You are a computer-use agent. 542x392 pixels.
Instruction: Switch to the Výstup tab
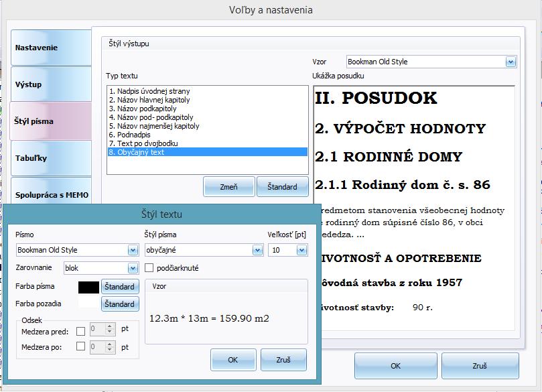coord(51,84)
